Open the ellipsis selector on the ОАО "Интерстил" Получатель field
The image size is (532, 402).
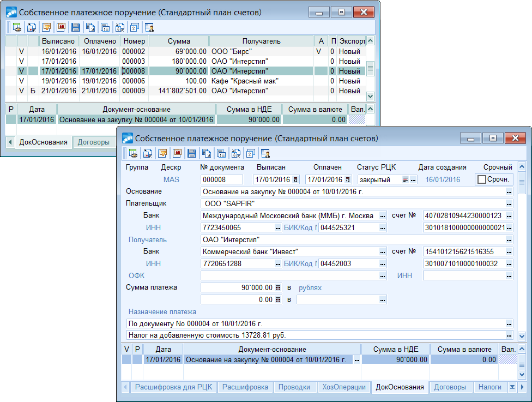coord(509,239)
